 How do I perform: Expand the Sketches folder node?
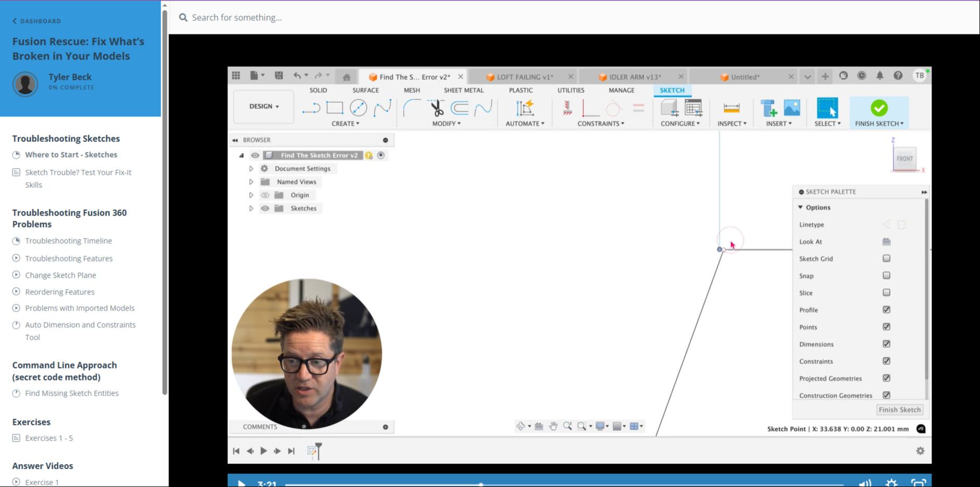pyautogui.click(x=251, y=208)
